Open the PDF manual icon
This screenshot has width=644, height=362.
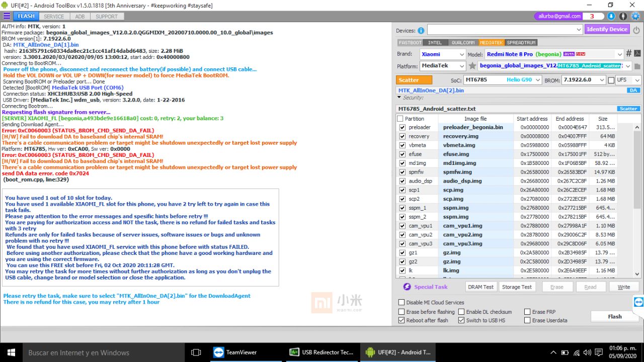click(637, 53)
